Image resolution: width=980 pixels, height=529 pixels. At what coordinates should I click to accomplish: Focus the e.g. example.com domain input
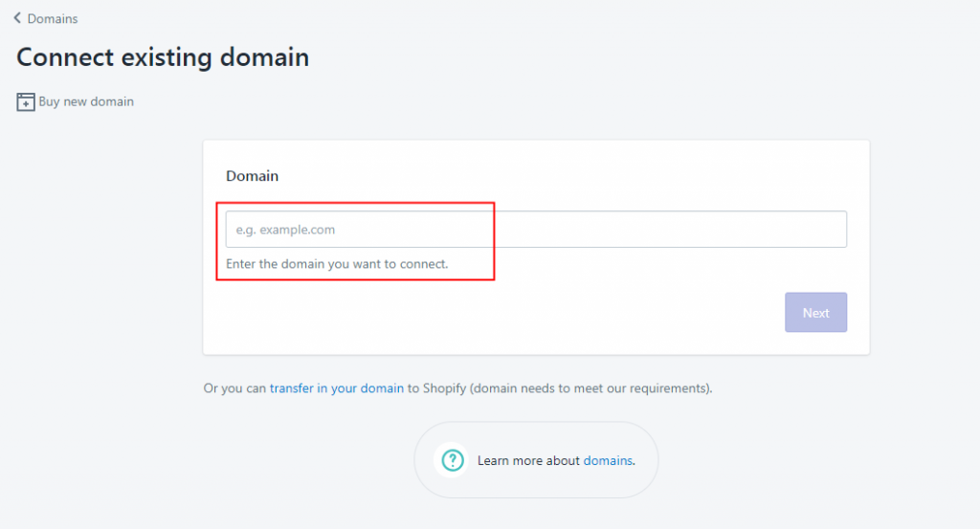click(x=536, y=230)
